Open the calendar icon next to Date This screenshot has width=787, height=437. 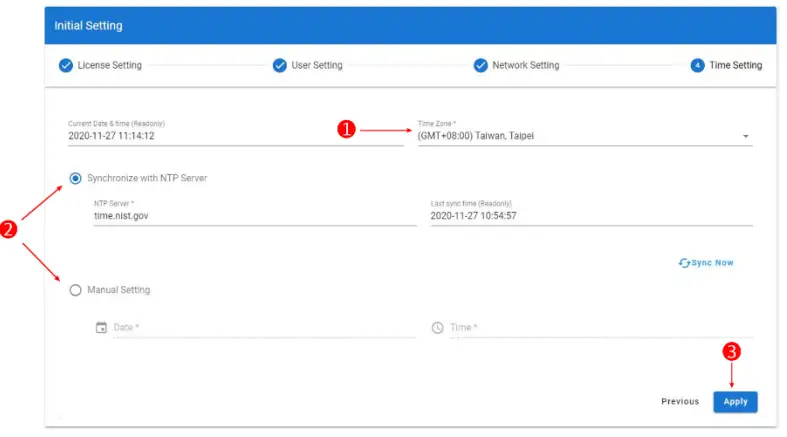(101, 327)
